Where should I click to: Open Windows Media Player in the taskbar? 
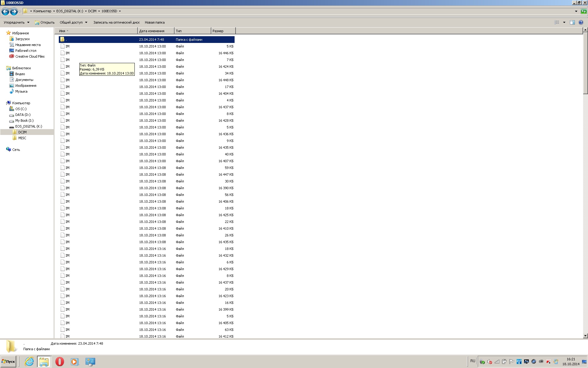pos(74,362)
